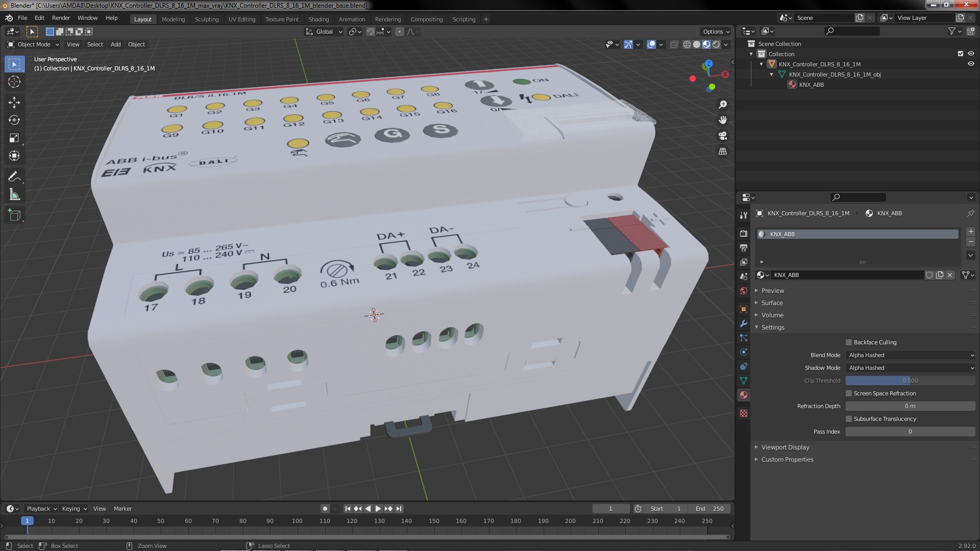
Task: Open the Render menu
Action: (x=61, y=18)
